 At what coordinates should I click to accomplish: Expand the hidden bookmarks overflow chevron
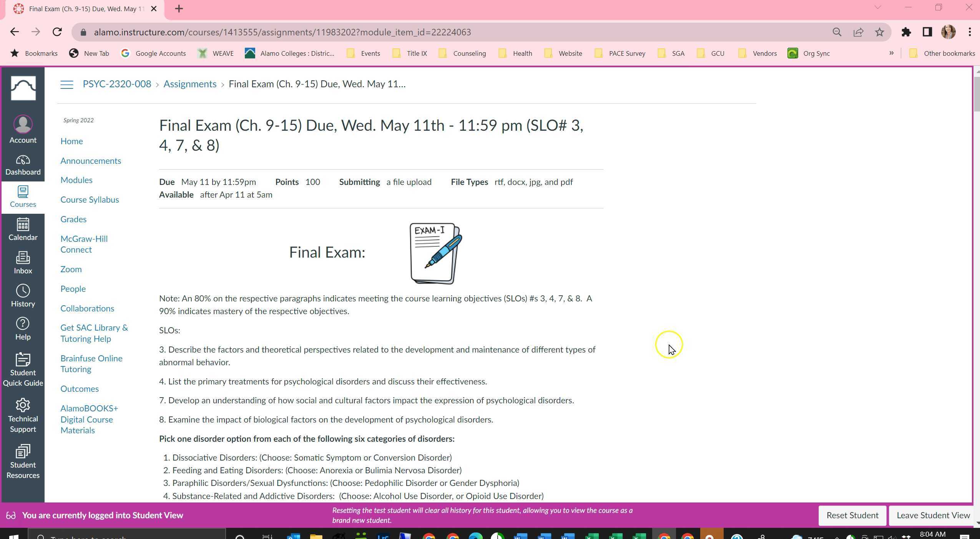pos(891,53)
